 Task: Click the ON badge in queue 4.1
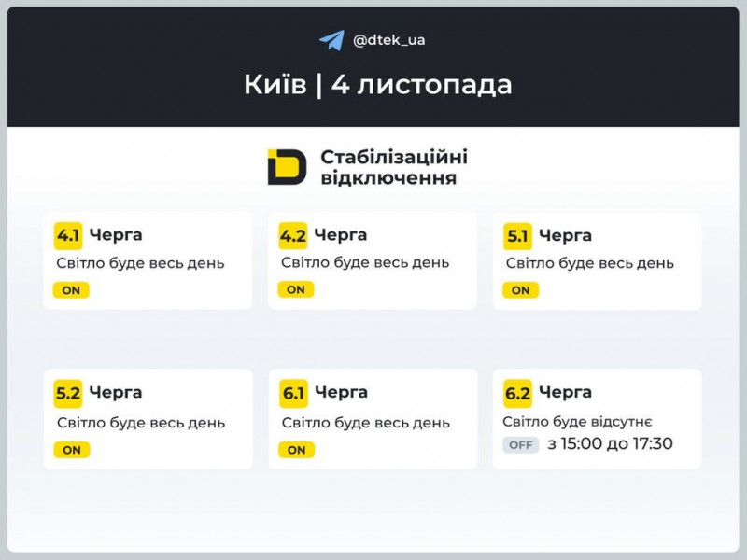click(71, 290)
